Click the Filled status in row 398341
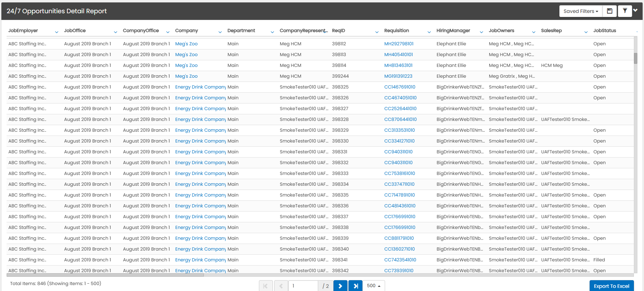Image resolution: width=644 pixels, height=291 pixels. click(x=599, y=260)
